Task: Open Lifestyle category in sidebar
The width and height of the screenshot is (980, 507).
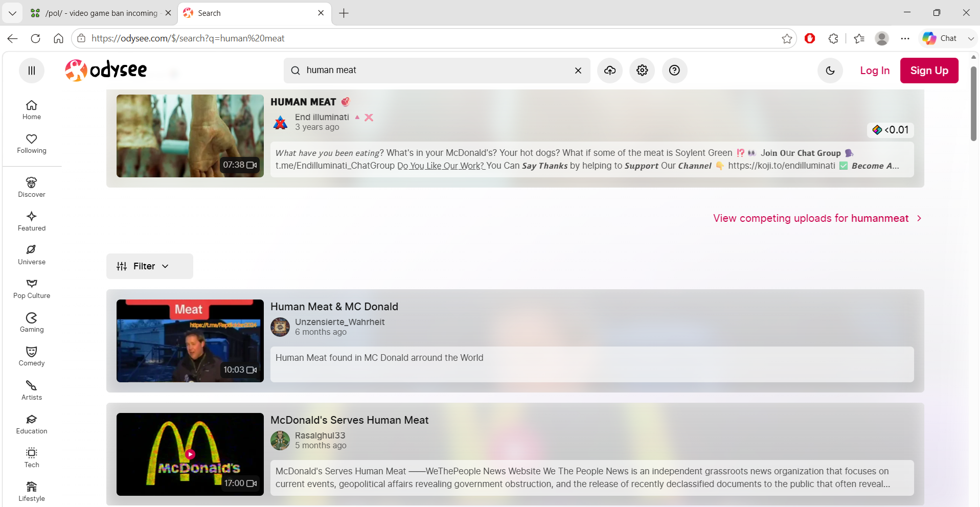Action: coord(32,492)
